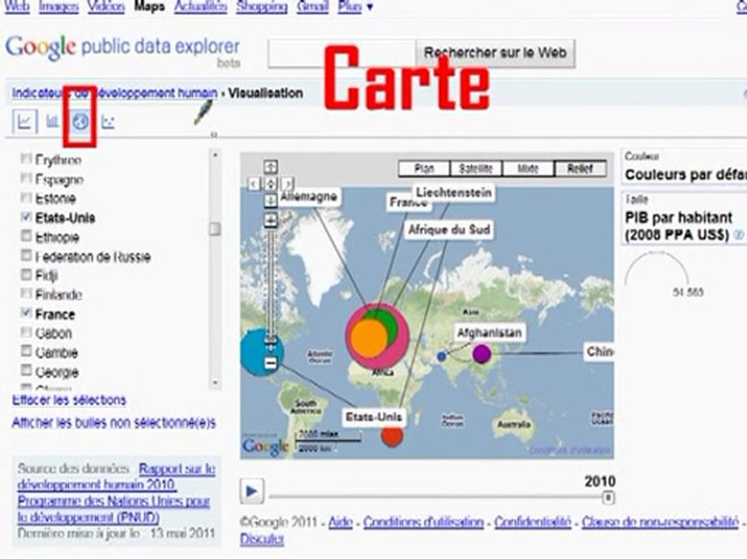Screen dimensions: 747x560
Task: Check the Estonie checkbox
Action: click(x=26, y=197)
